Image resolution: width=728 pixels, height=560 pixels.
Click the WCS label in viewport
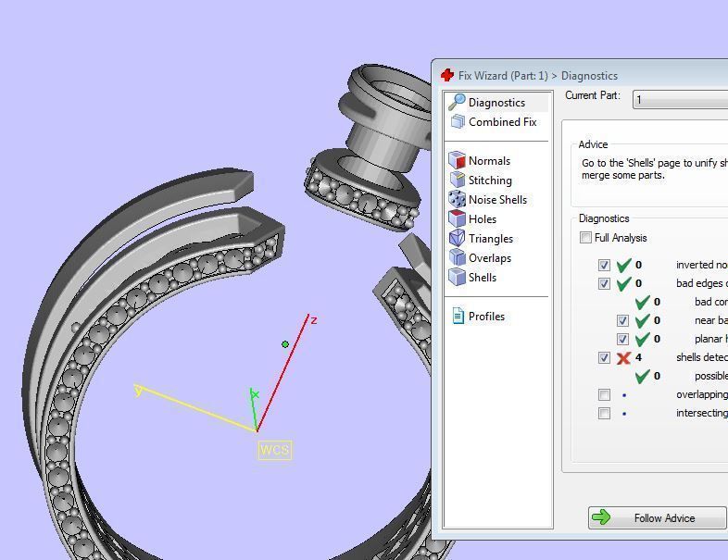[275, 450]
